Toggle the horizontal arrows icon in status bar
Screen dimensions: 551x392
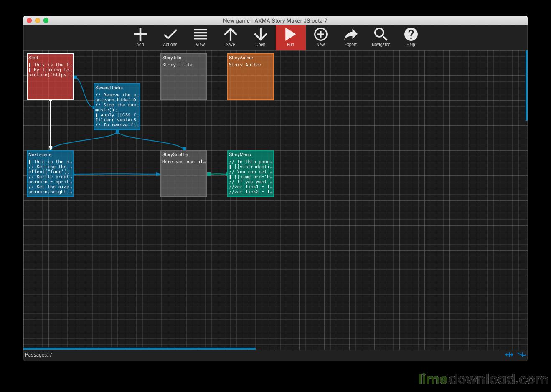tap(509, 354)
